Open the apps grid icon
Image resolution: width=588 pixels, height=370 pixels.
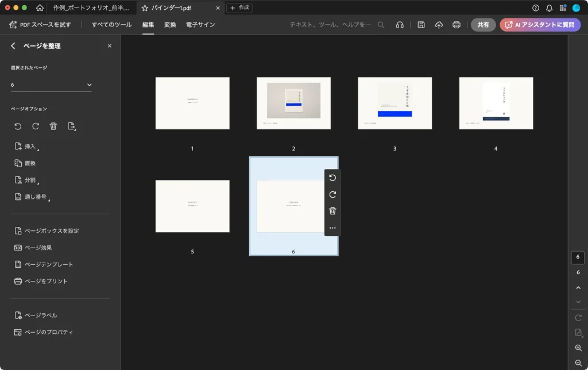(563, 8)
